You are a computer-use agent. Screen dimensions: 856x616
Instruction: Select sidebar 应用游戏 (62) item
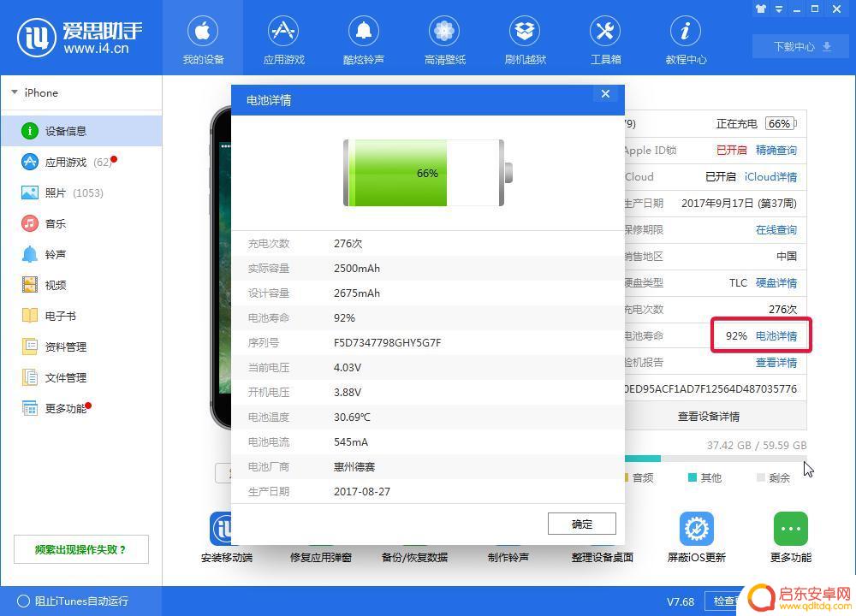tap(81, 162)
